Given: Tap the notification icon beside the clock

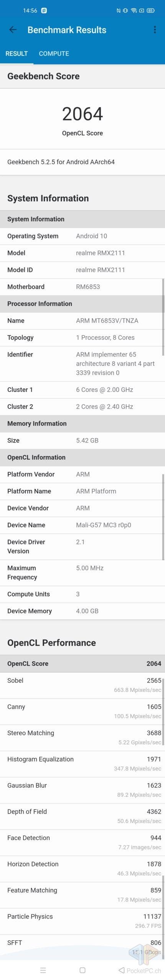Looking at the screenshot, I should pos(44,10).
